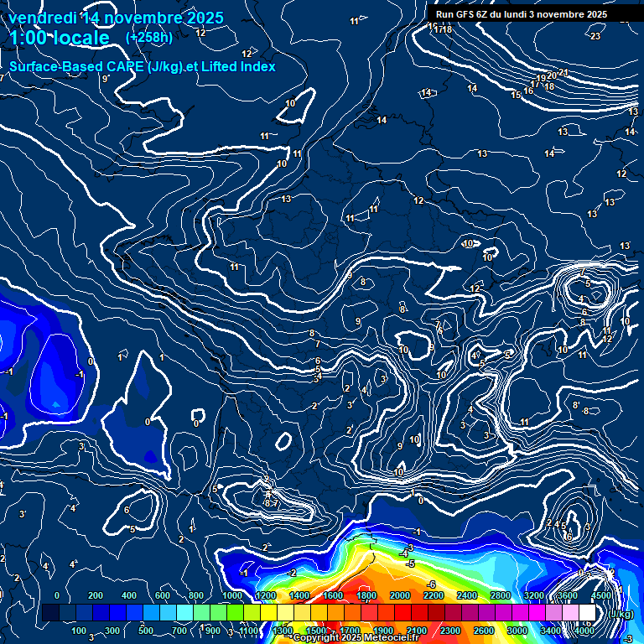Image resolution: width=644 pixels, height=644 pixels.
Task: Click the '4500' legend label
Action: tap(602, 595)
